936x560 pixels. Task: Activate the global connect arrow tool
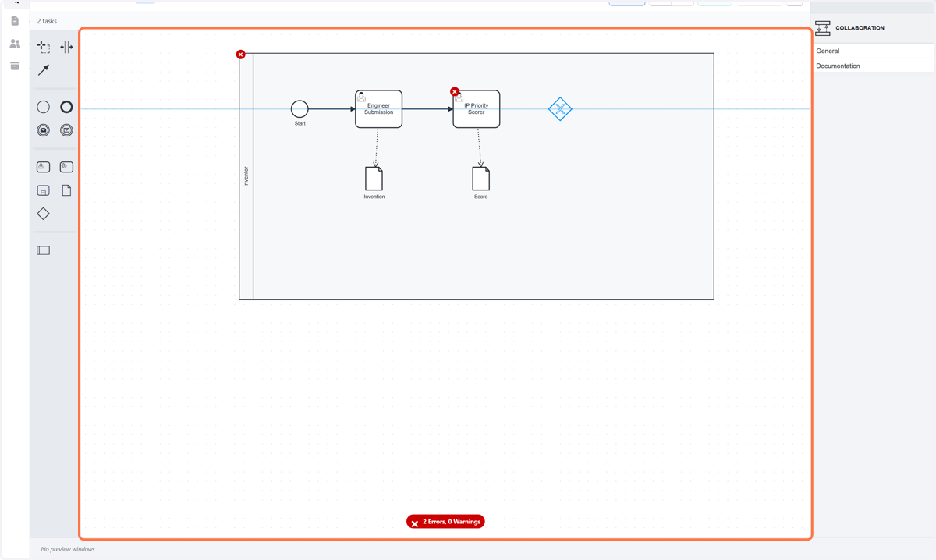(44, 70)
